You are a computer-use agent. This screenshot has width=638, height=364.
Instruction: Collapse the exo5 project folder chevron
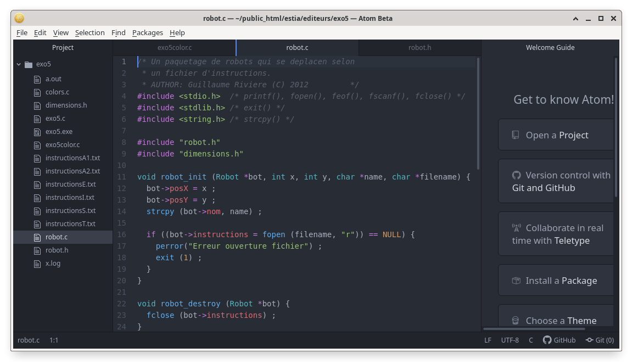[x=19, y=64]
